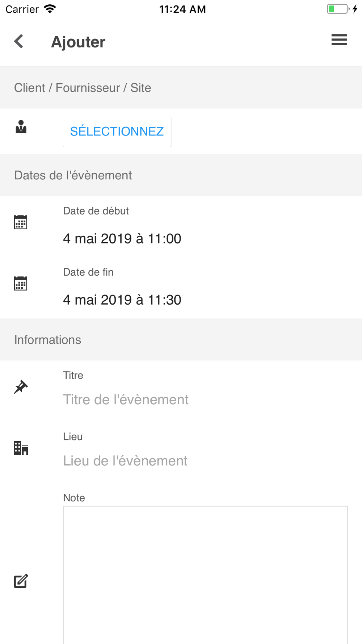Tap the client person icon
The height and width of the screenshot is (644, 362).
point(21,127)
